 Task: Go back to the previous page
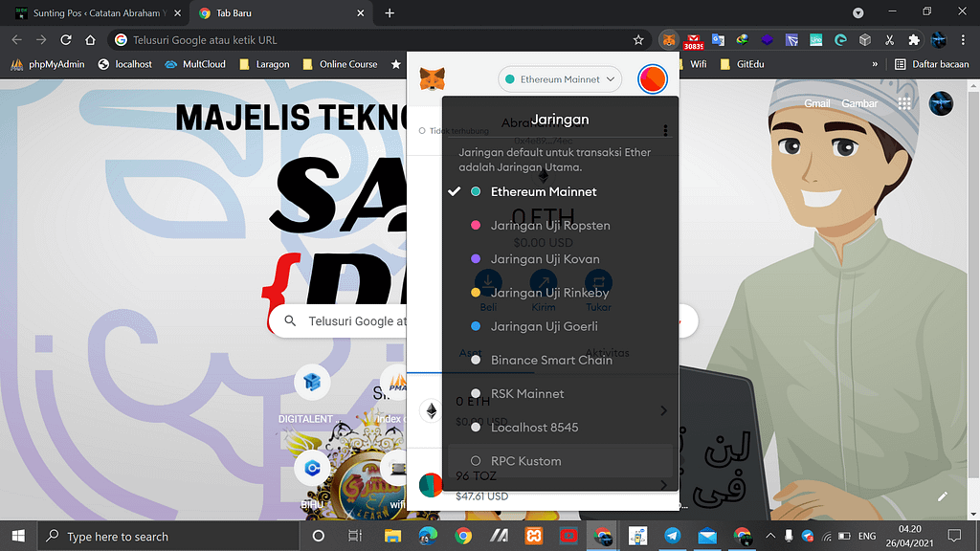pos(17,40)
